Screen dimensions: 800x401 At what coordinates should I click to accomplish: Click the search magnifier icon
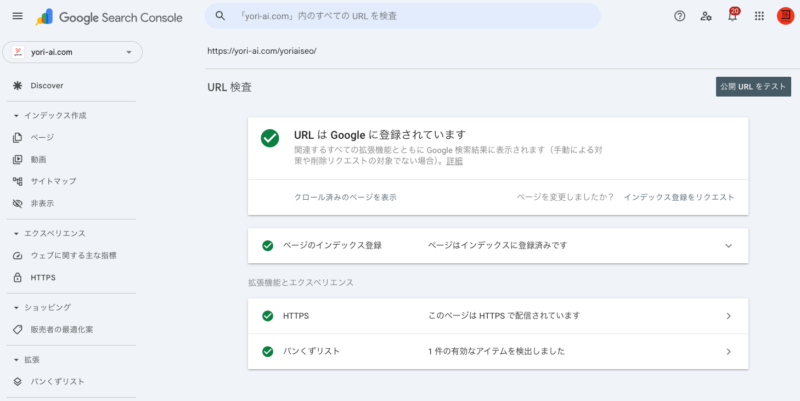[x=220, y=16]
